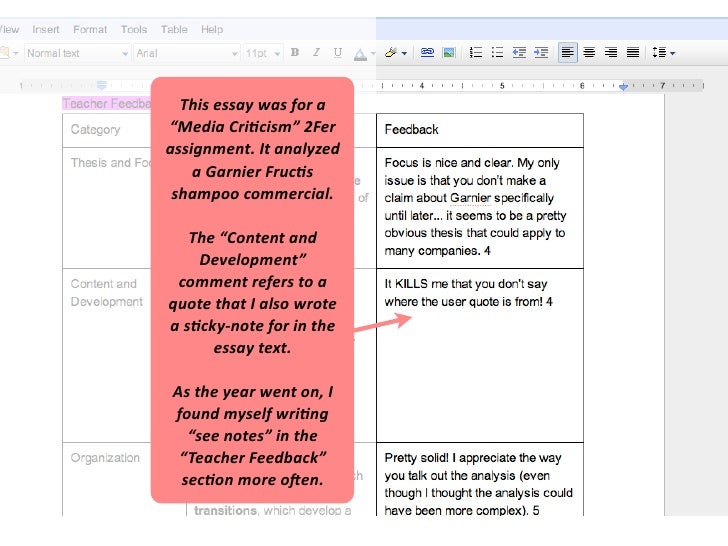Viewport: 728px width, 546px height.
Task: Open the line spacing menu
Action: (x=663, y=52)
